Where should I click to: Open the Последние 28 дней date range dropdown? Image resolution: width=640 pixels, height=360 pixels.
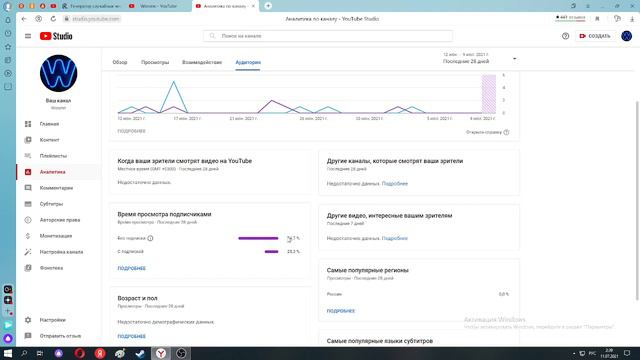tap(480, 58)
